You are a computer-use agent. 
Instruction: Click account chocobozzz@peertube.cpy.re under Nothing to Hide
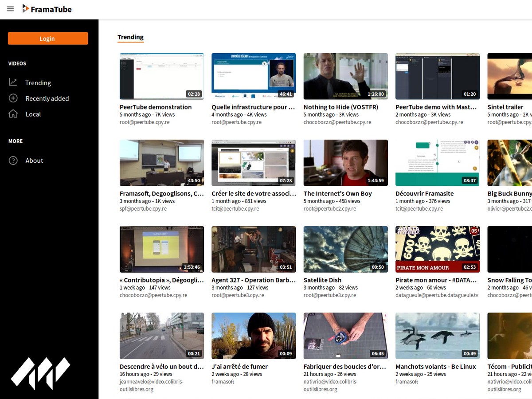point(337,122)
